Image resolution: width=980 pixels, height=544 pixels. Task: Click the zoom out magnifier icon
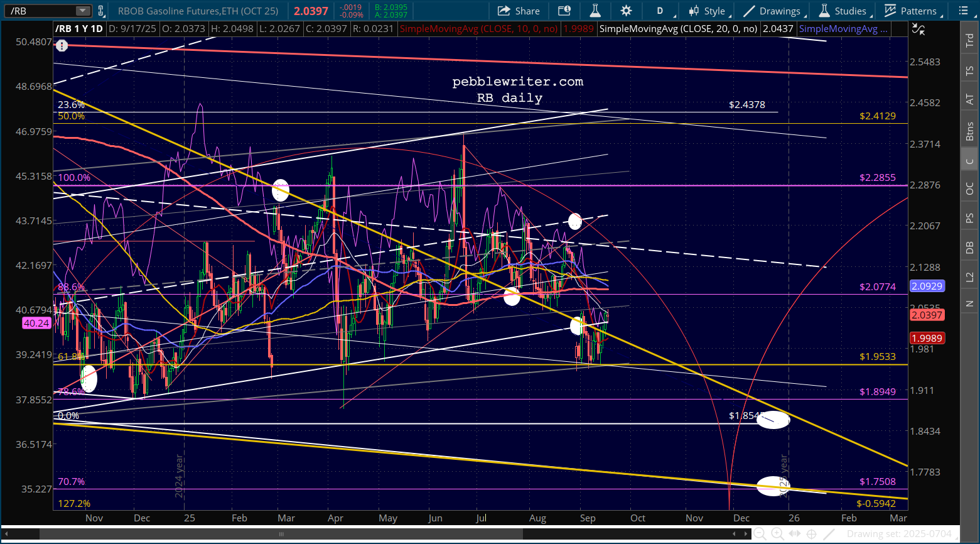760,534
